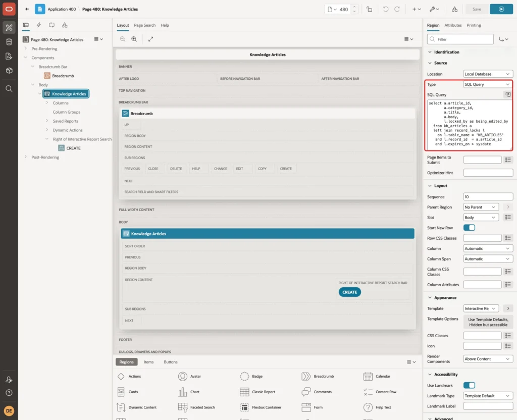
Task: Open the source Type dropdown
Action: point(488,84)
